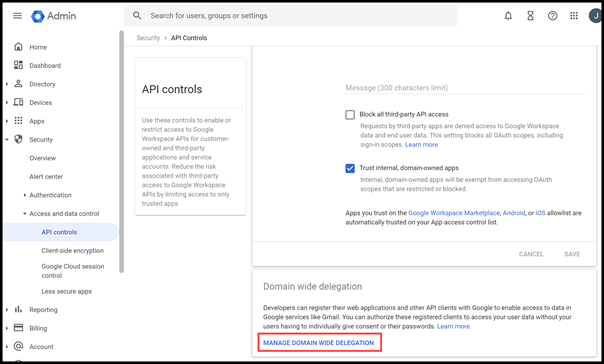Expand the Authentication submenu arrow

click(25, 195)
